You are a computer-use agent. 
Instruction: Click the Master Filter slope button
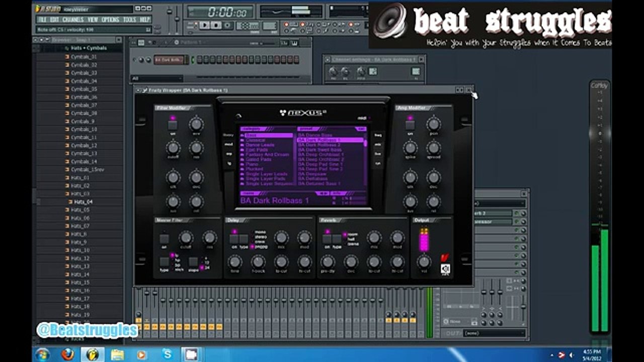coord(193,261)
